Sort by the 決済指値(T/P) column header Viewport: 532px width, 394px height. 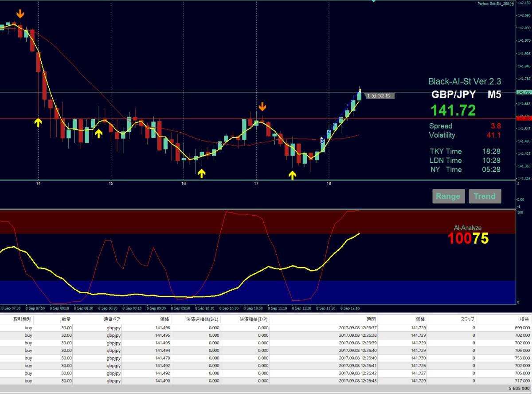pyautogui.click(x=253, y=319)
